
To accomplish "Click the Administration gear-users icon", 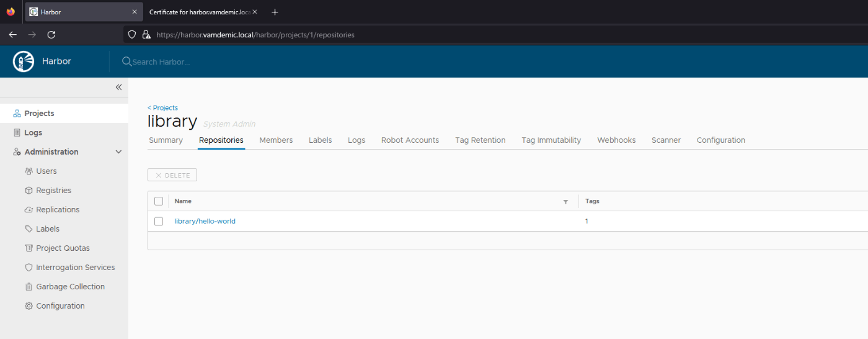I will [x=17, y=152].
